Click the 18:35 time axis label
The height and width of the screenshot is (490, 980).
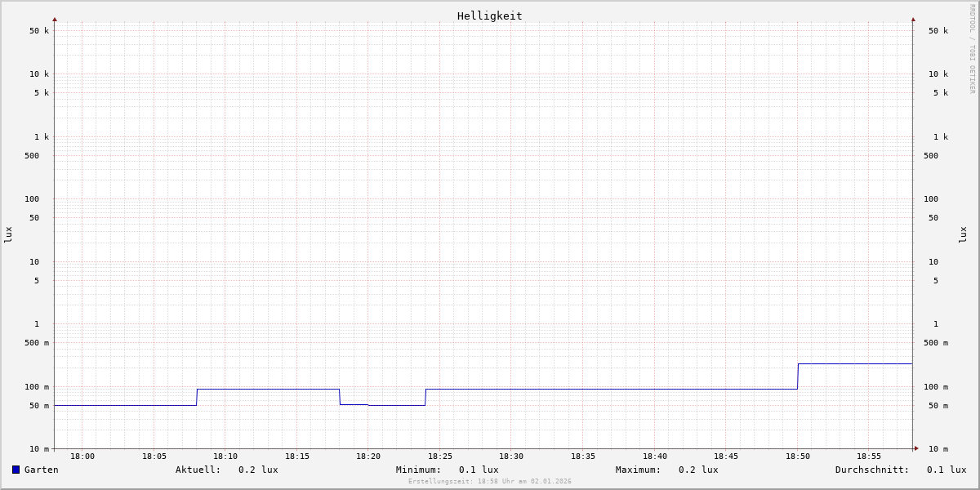(583, 457)
